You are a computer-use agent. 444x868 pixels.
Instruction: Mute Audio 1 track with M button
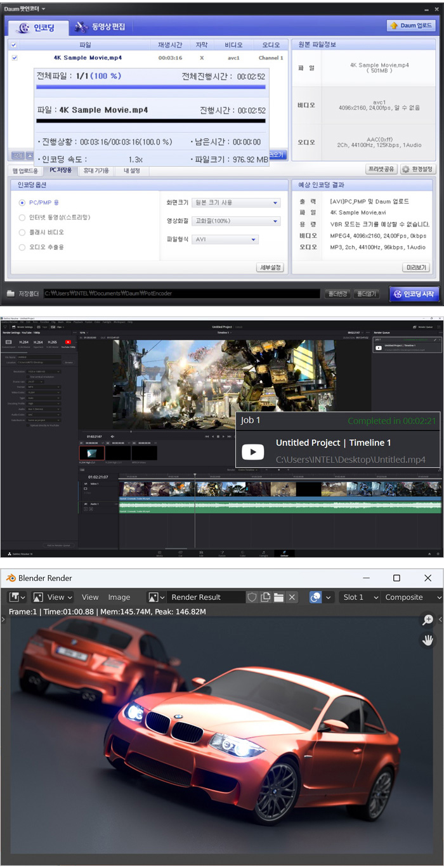click(91, 508)
